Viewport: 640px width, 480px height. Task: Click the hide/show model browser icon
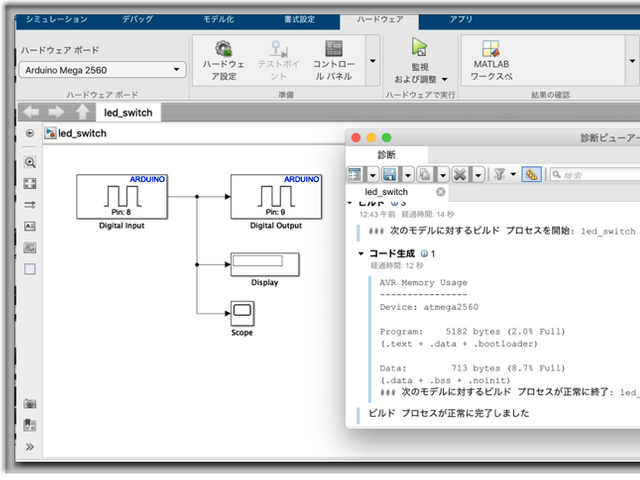[x=30, y=133]
